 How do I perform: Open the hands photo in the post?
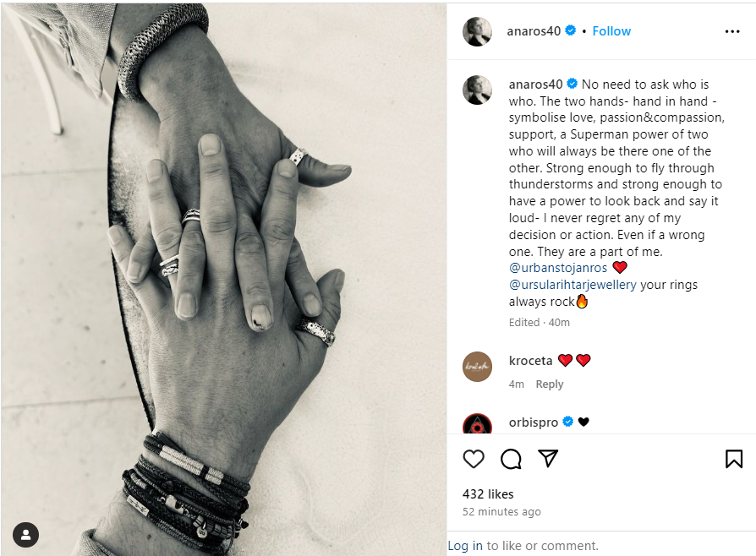[x=224, y=280]
